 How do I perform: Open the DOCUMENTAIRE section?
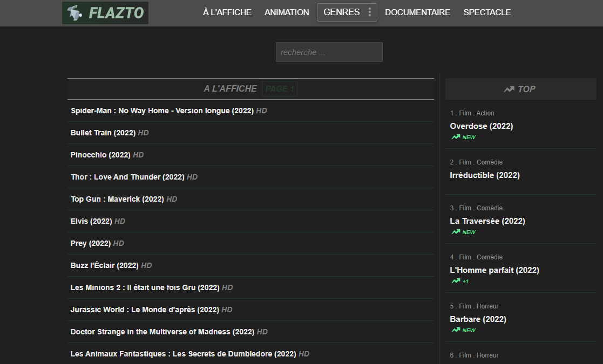417,12
